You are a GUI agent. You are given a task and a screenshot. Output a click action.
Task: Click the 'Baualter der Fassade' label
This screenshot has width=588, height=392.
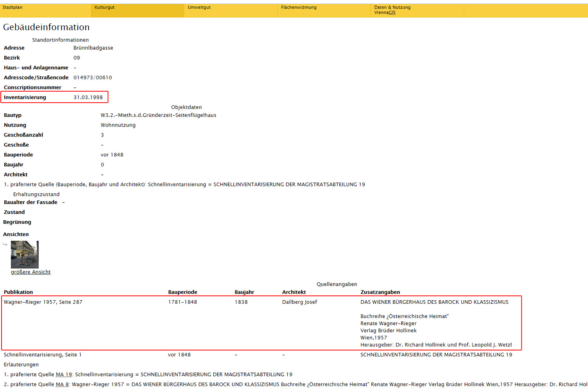(x=31, y=202)
